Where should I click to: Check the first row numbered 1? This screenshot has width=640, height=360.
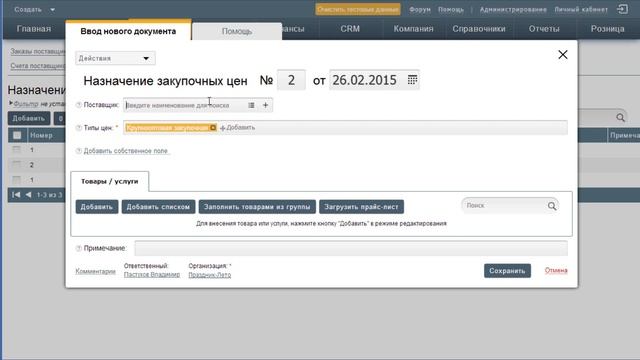tap(16, 150)
